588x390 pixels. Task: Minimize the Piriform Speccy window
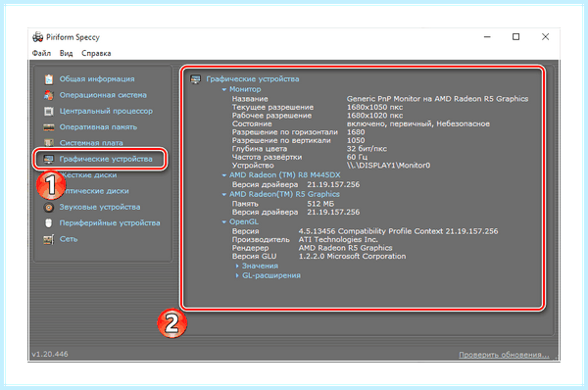click(x=487, y=37)
